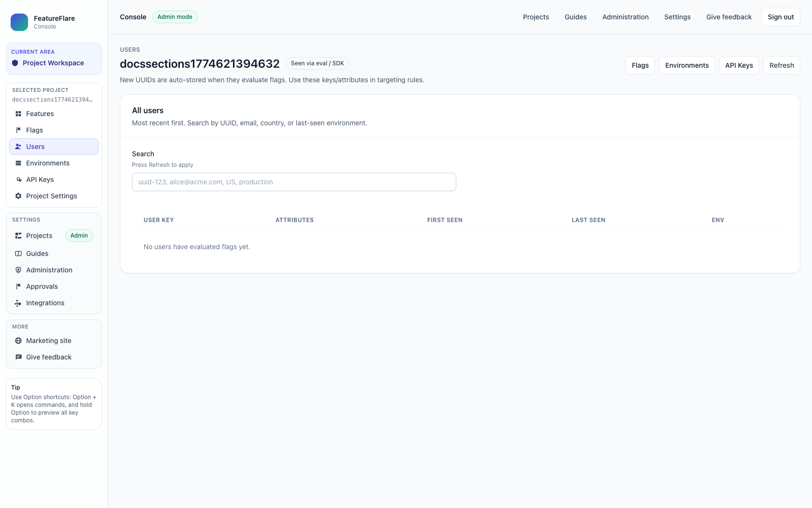812x508 pixels.
Task: Click the Projects dashboard icon under Settings
Action: pyautogui.click(x=18, y=236)
